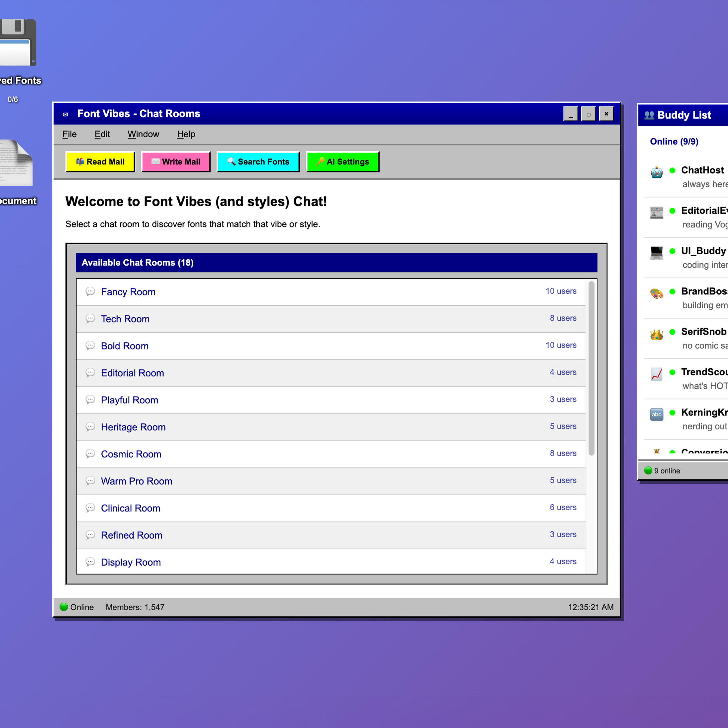Open the Window menu
This screenshot has width=728, height=728.
pos(143,134)
